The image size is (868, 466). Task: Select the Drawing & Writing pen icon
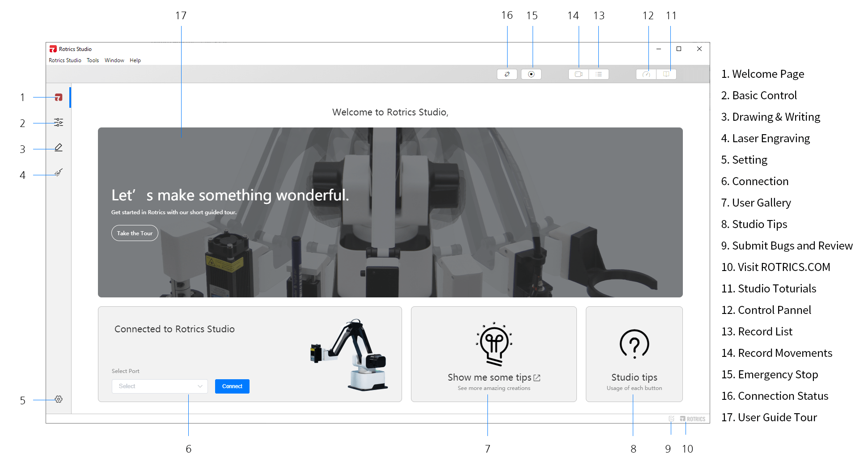click(59, 148)
